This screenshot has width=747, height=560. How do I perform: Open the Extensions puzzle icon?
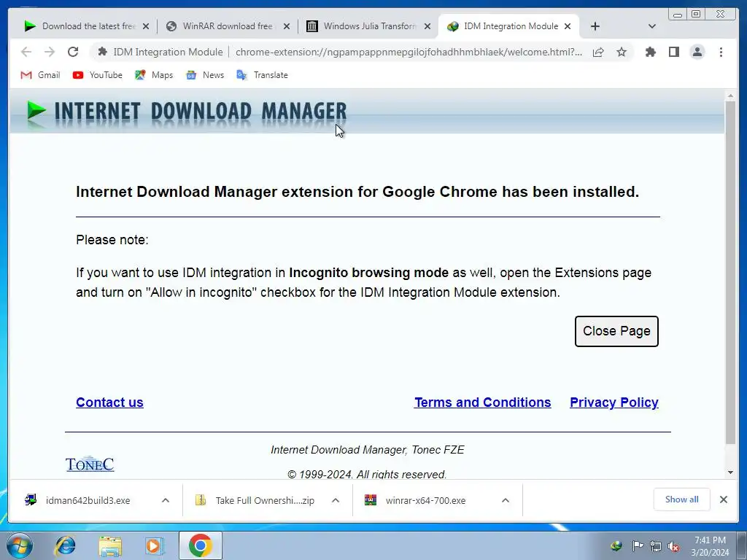650,52
